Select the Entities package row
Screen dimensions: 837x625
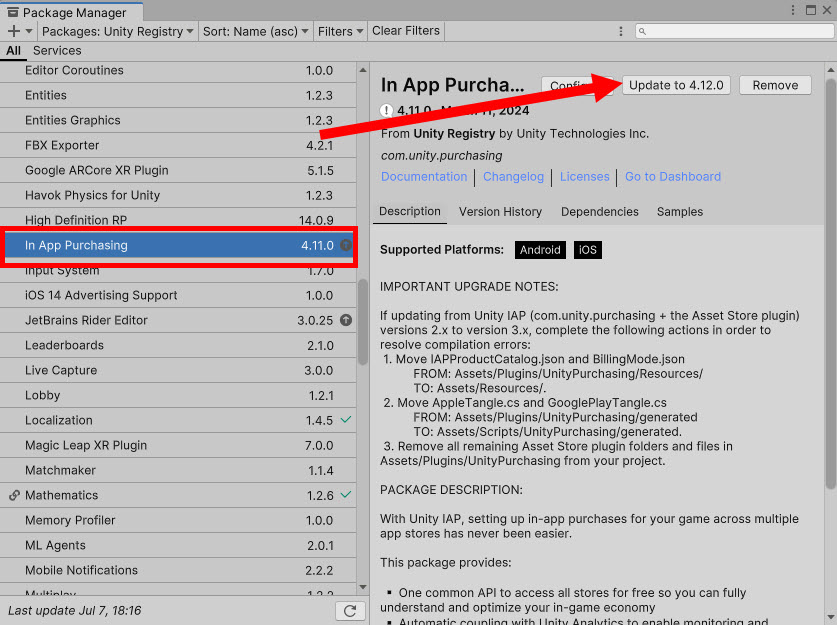178,96
